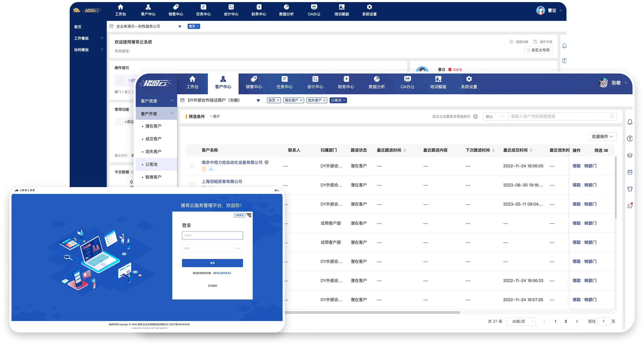Toggle password visibility eye in login form

pyautogui.click(x=237, y=248)
